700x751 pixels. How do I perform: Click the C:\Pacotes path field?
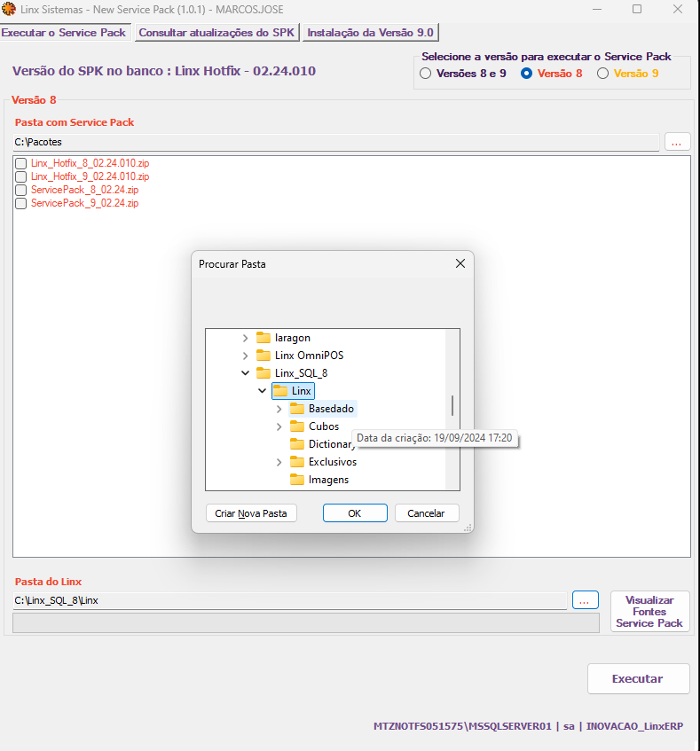[336, 142]
